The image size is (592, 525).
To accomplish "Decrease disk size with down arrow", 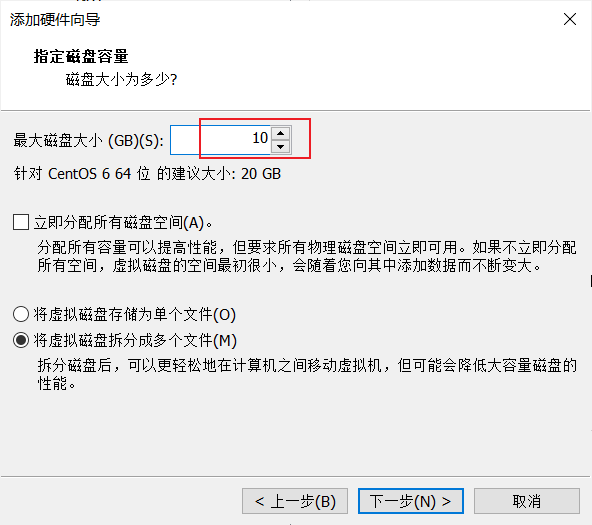I will 280,146.
